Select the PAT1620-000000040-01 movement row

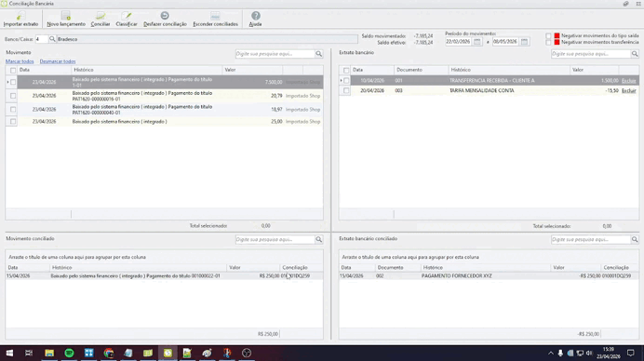(165, 109)
